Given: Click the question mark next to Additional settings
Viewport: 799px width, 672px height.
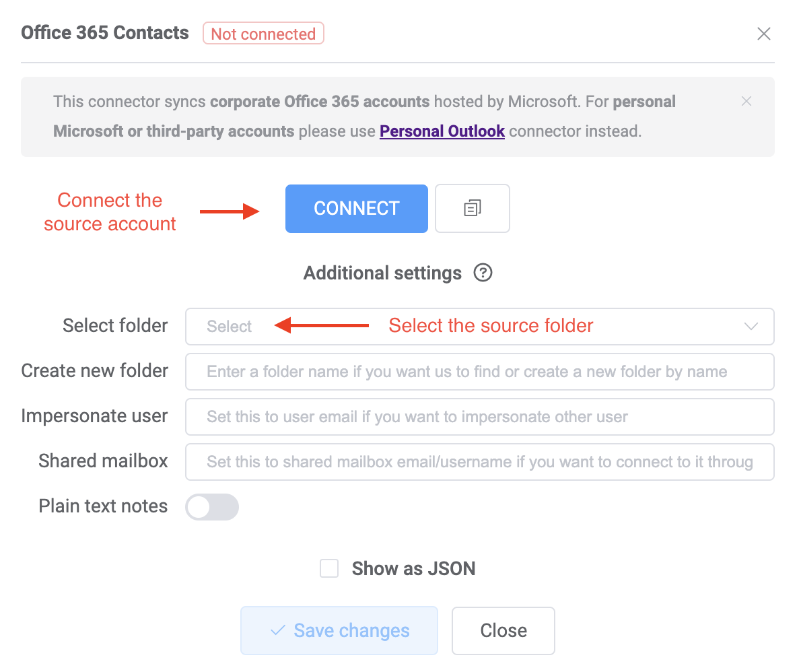Looking at the screenshot, I should pos(483,273).
